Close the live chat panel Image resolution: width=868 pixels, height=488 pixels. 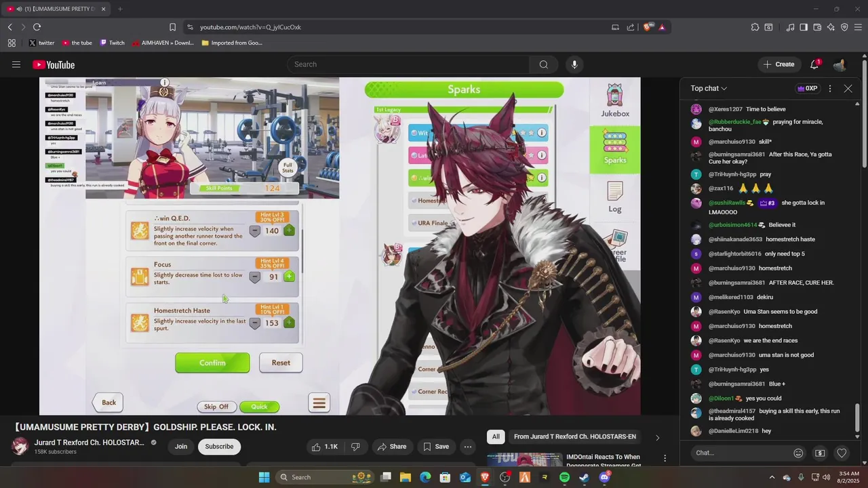[x=848, y=89]
